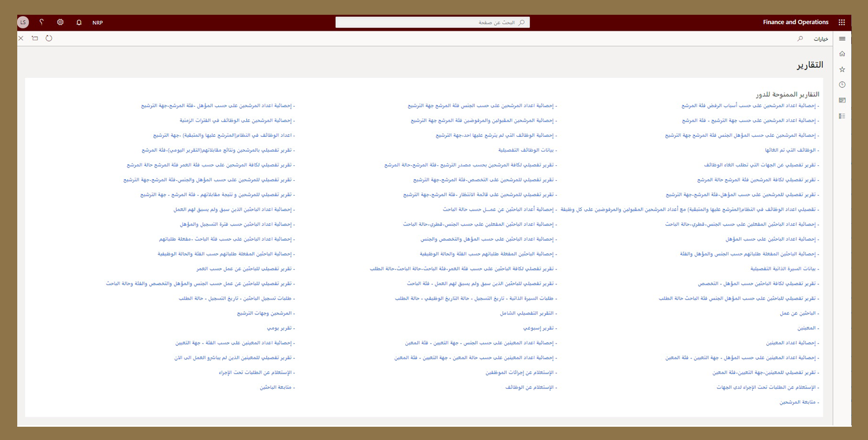
Task: Open the بيانات الوظائف التفصيلية report
Action: pyautogui.click(x=528, y=150)
